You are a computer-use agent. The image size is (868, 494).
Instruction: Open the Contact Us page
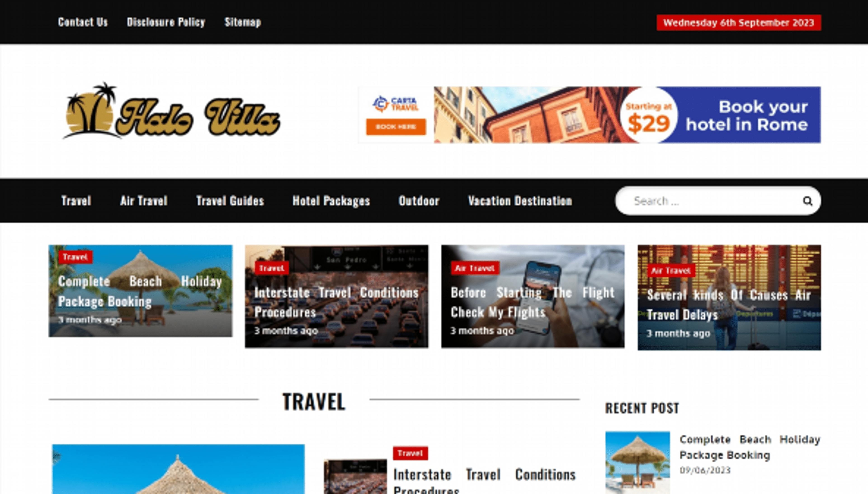[x=83, y=22]
